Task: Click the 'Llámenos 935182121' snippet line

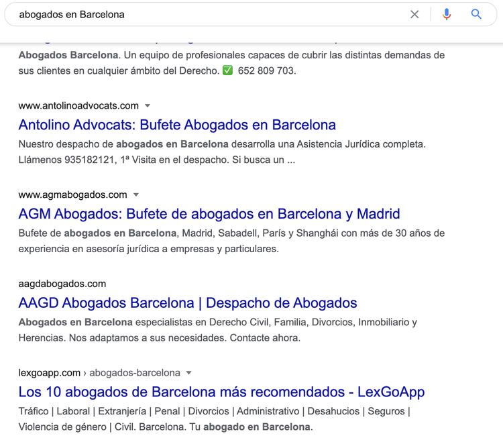Action: 157,160
